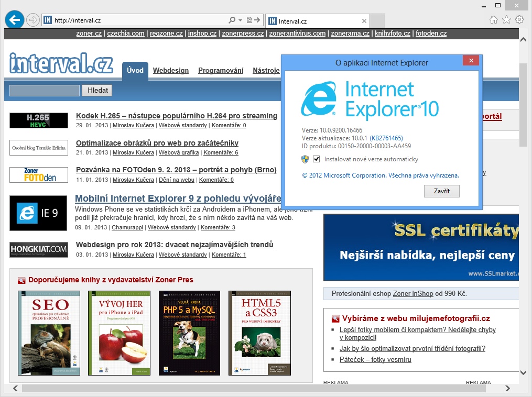
Task: Click the SEO book cover
Action: (49, 333)
